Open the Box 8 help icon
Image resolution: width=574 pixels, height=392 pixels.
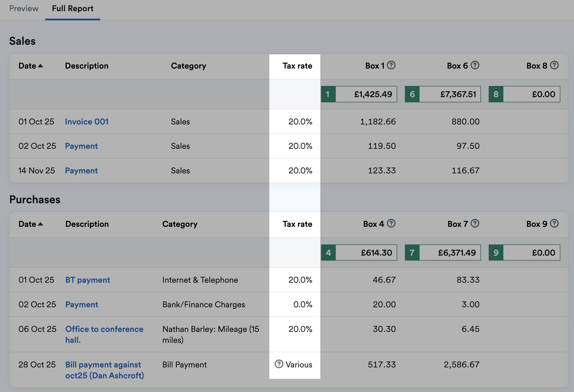click(554, 65)
